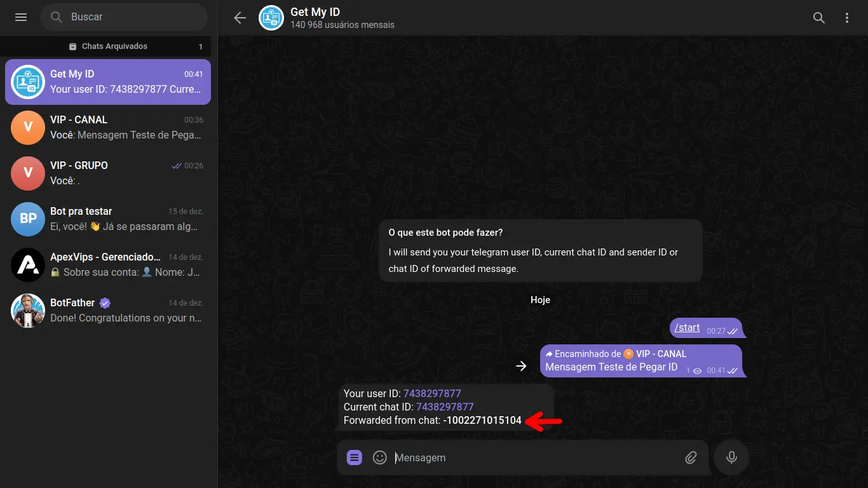Viewport: 868px width, 488px height.
Task: Click BotFather verified badge icon
Action: click(105, 303)
